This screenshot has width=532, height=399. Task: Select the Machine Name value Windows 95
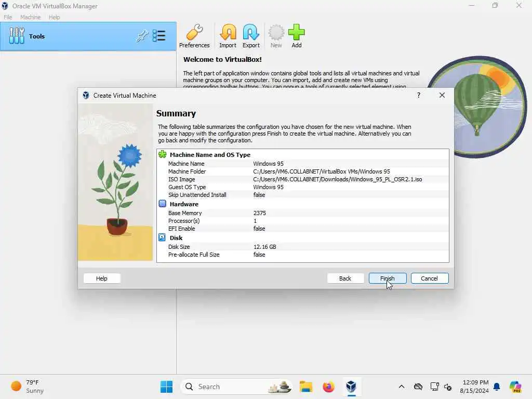[269, 164]
